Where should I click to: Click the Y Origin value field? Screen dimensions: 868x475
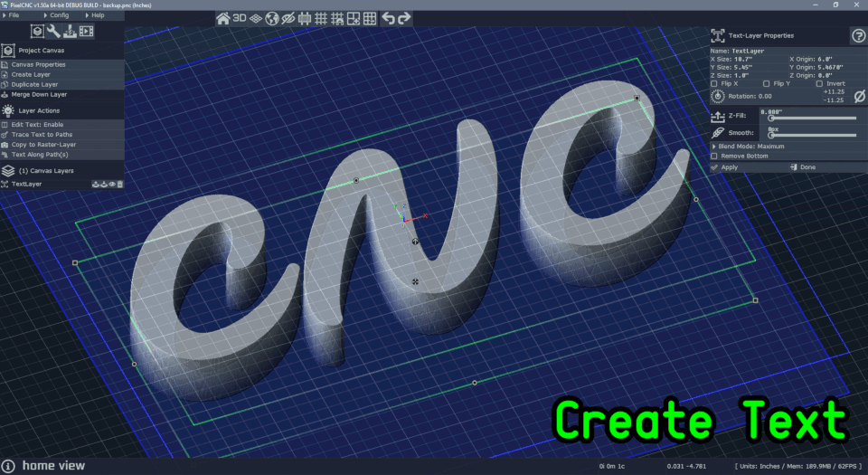830,68
